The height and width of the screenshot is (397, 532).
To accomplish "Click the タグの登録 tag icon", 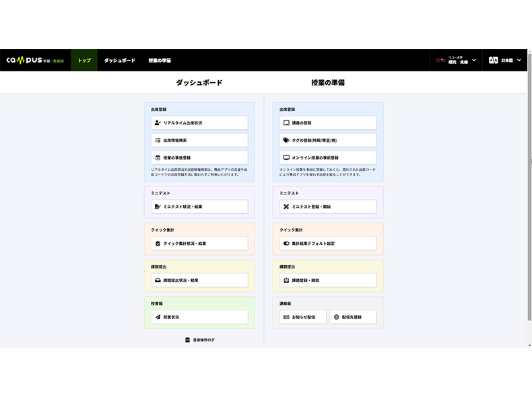I will pos(286,140).
